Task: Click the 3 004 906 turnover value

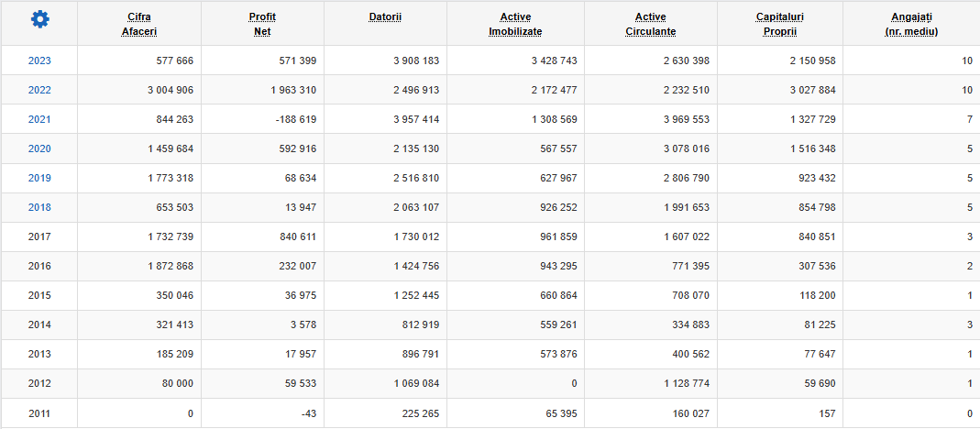Action: [171, 90]
